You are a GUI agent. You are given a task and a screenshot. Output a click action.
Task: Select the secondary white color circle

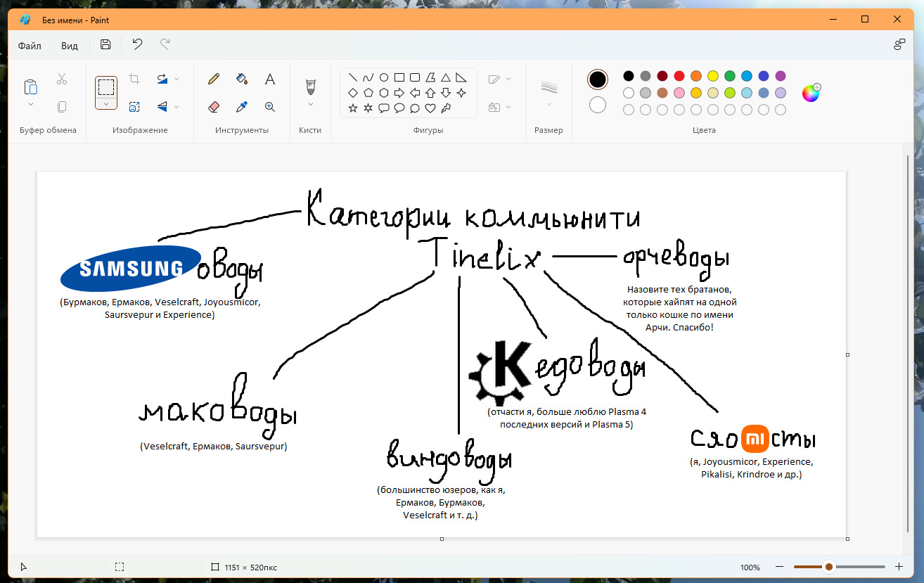pos(597,105)
